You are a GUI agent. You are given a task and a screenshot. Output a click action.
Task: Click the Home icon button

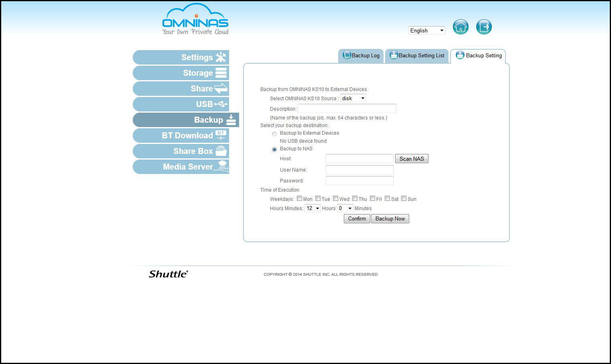pyautogui.click(x=461, y=27)
